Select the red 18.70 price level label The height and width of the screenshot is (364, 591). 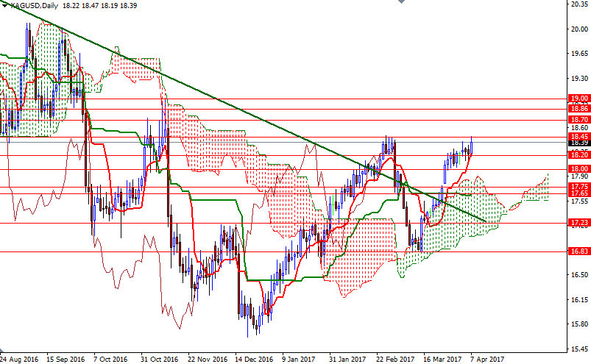[579, 120]
